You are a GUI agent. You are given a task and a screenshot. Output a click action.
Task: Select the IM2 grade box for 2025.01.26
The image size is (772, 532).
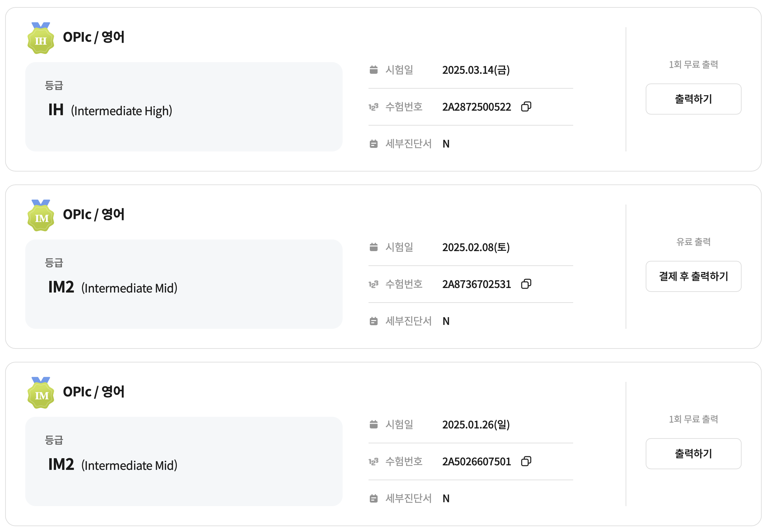[184, 461]
